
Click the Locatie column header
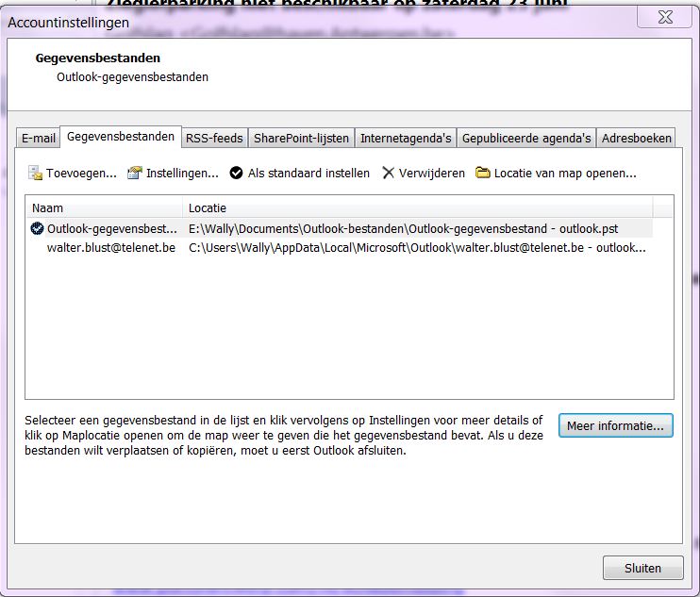pos(415,207)
